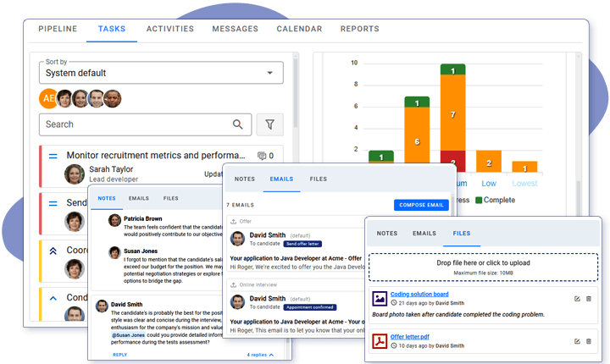Click the magnifier icon in the search box
The height and width of the screenshot is (364, 610).
[x=238, y=124]
